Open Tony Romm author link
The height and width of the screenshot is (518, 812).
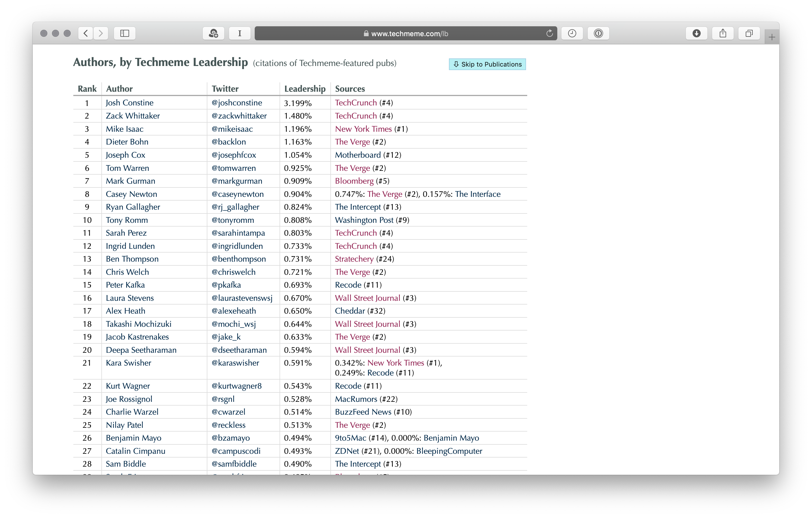coord(127,220)
